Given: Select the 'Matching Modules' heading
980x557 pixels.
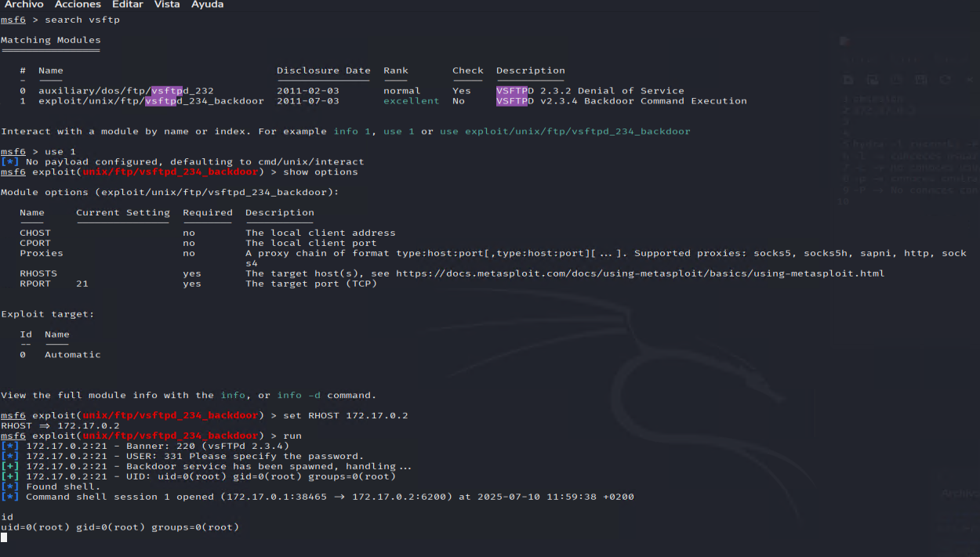Looking at the screenshot, I should [x=51, y=40].
